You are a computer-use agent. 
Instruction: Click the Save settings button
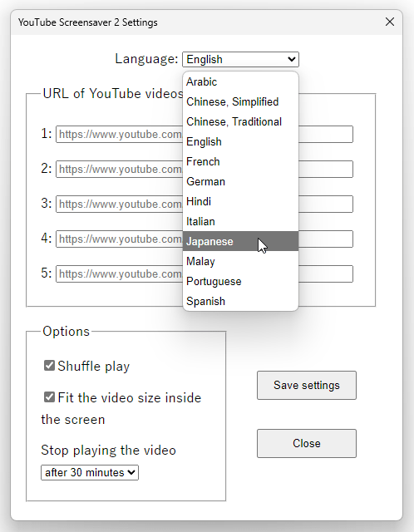(x=307, y=385)
